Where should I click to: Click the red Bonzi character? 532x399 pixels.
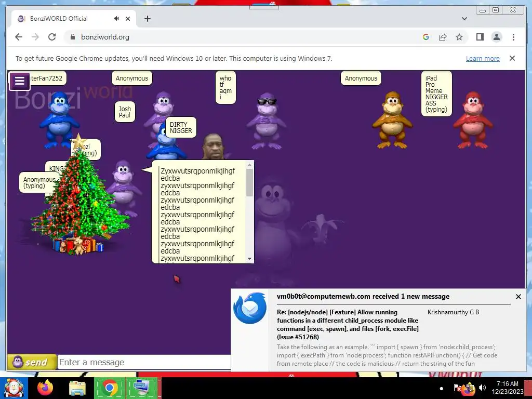point(473,120)
